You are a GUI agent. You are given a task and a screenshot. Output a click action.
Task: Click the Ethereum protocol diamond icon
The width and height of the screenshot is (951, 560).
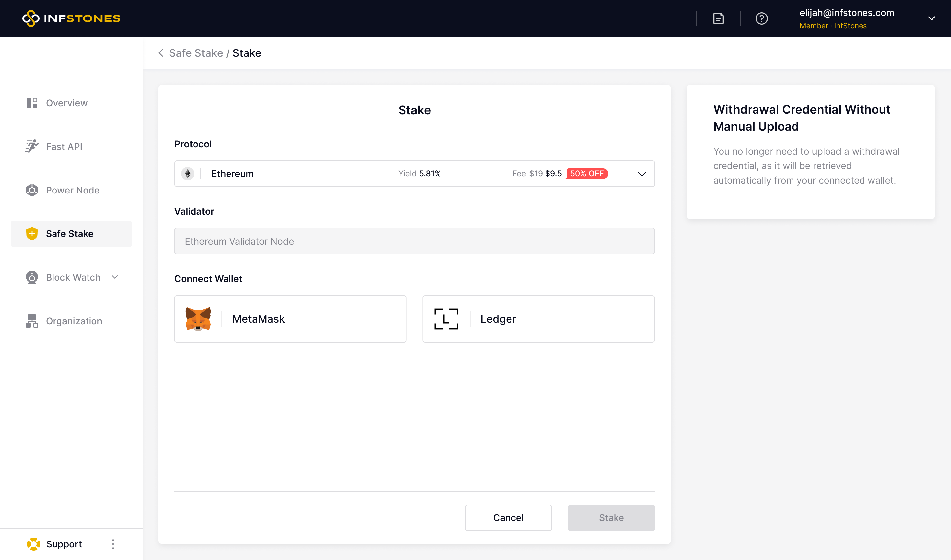[188, 174]
